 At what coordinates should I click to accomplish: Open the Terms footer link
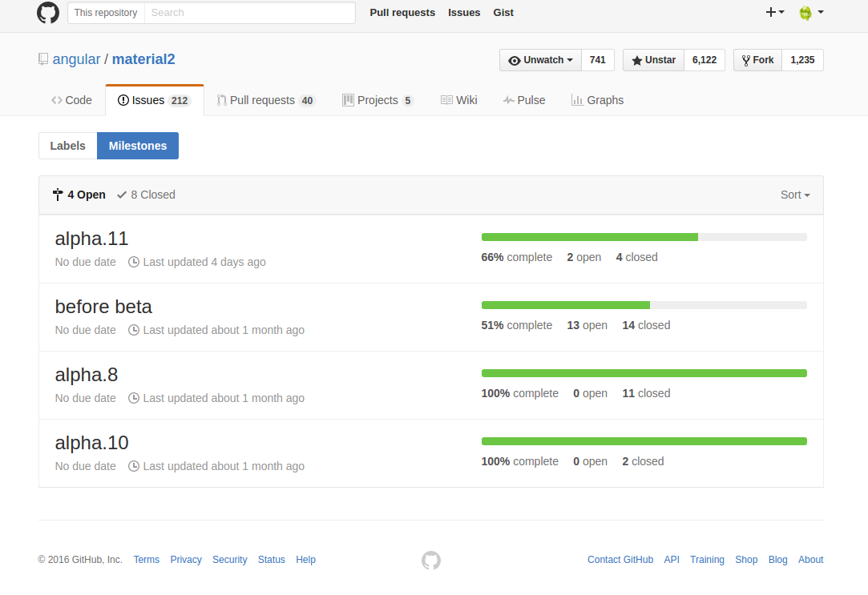[146, 560]
